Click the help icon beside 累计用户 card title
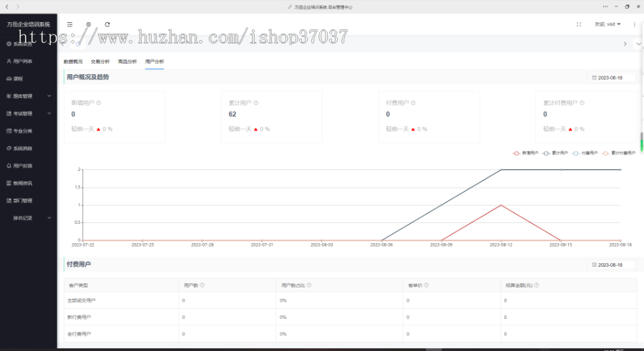 (x=256, y=103)
